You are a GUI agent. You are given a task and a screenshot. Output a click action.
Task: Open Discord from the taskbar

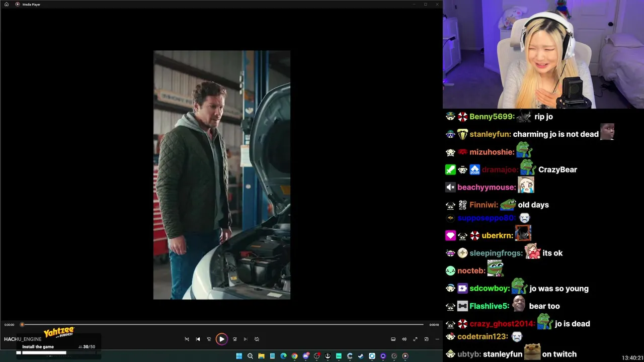(x=305, y=356)
